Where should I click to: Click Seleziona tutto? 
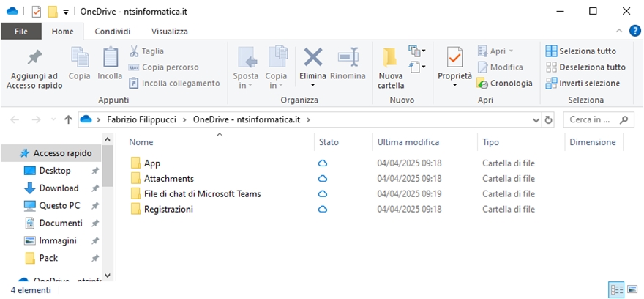581,51
